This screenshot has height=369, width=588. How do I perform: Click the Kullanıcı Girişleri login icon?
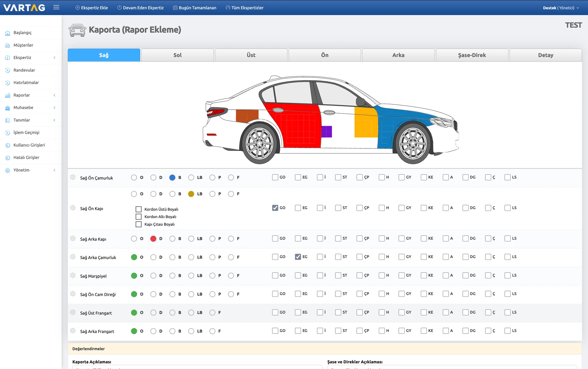[x=8, y=145]
